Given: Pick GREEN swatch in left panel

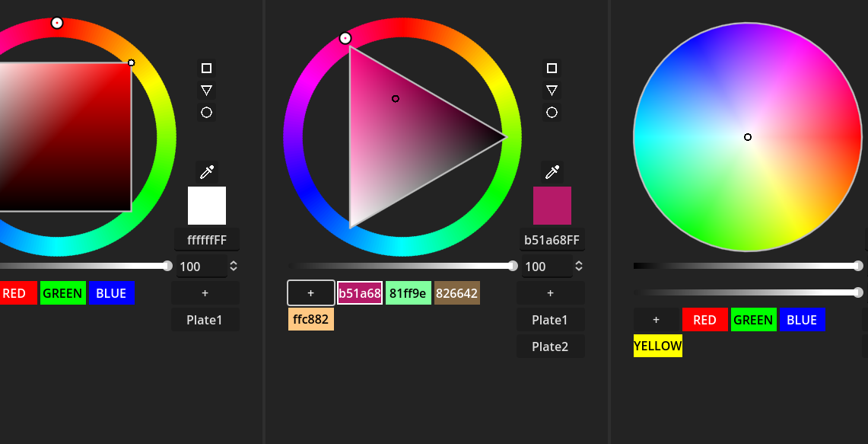Looking at the screenshot, I should (x=63, y=292).
